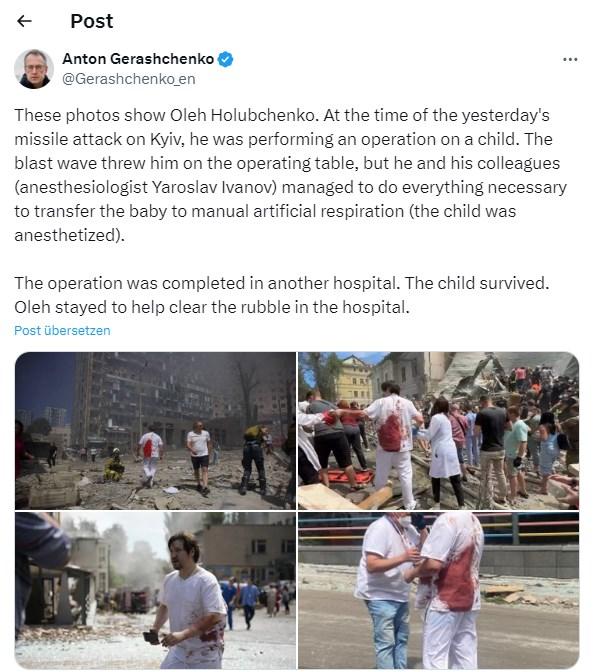Open Anton Gerashchenko's profile avatar
Viewport: 596px width, 672px height.
point(34,69)
